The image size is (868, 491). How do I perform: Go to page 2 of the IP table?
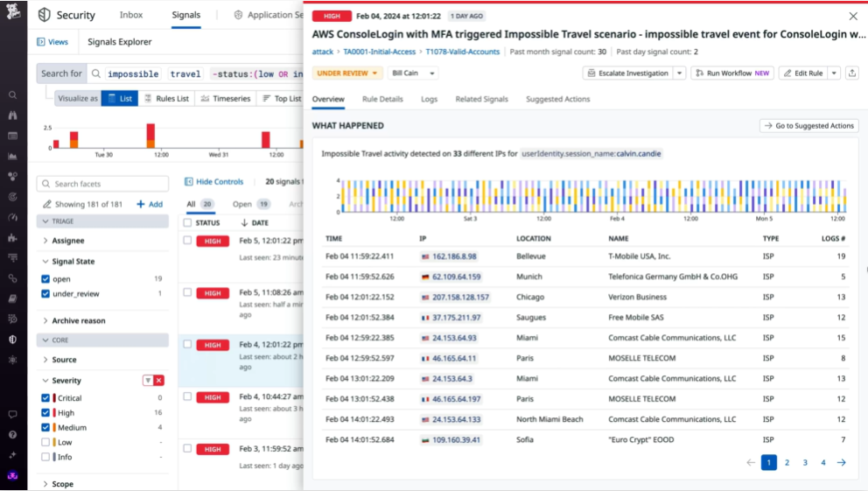(787, 462)
